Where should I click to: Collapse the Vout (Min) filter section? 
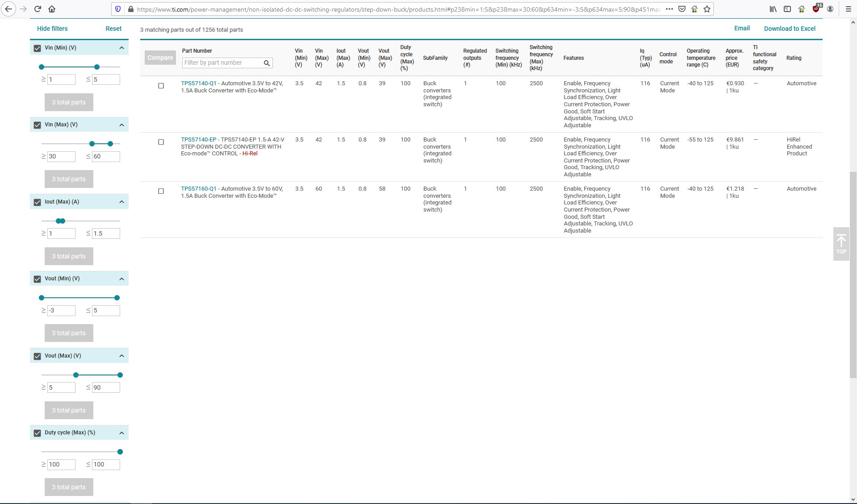[121, 279]
